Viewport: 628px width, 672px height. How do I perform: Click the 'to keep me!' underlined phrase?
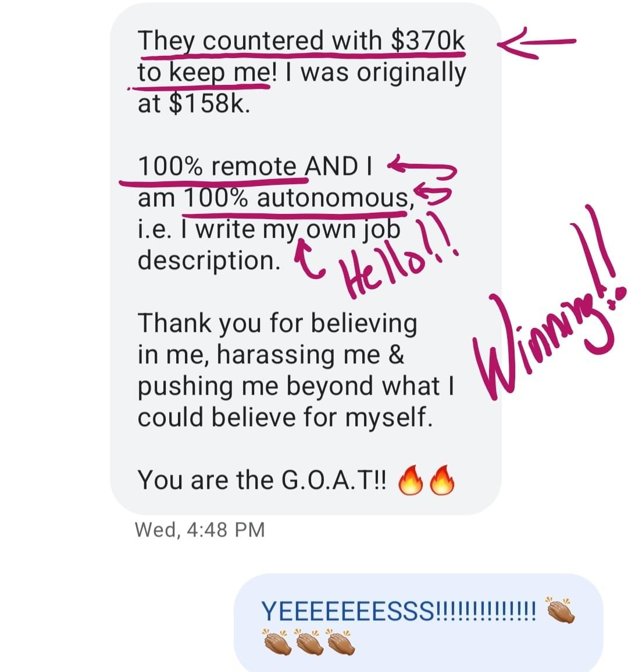[208, 73]
